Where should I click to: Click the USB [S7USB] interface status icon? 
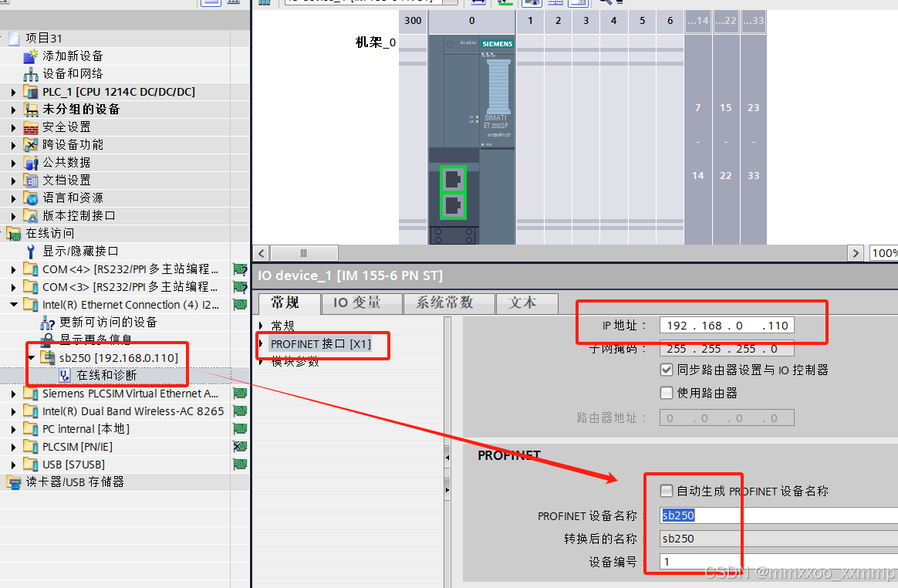pos(241,465)
